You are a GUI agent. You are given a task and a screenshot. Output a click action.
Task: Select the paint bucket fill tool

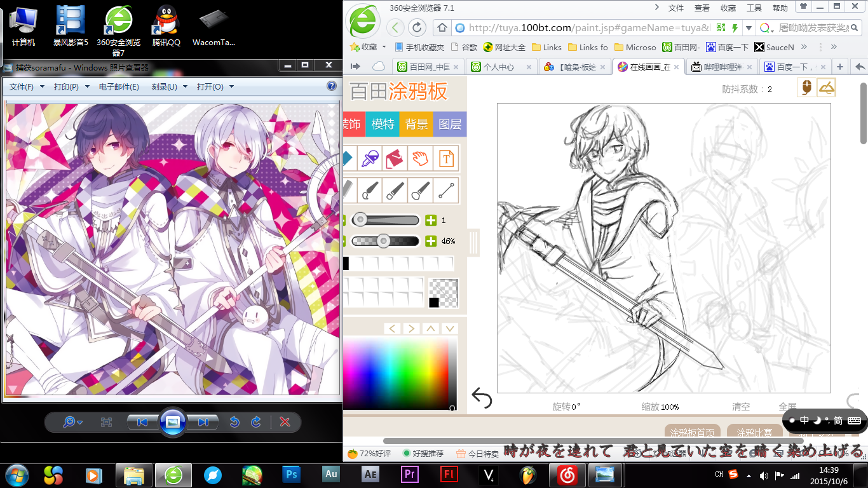tap(395, 158)
